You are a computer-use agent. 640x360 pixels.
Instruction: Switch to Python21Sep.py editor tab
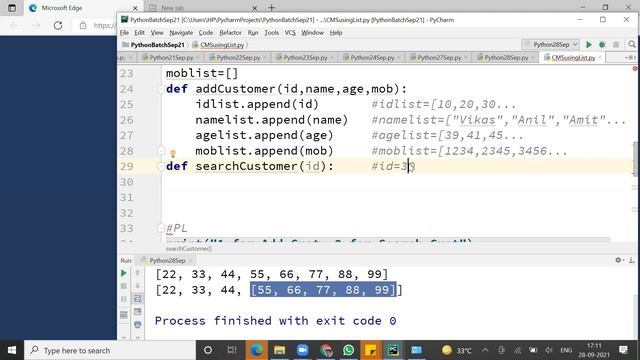(171, 58)
